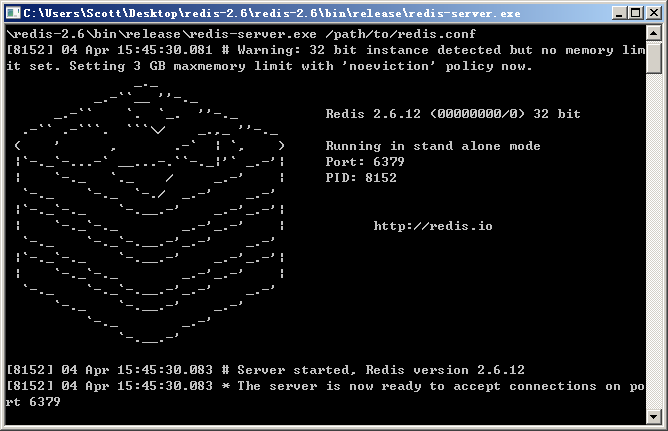Viewport: 668px width, 431px height.
Task: Click 'Running in stand alone mode' text
Action: 433,146
